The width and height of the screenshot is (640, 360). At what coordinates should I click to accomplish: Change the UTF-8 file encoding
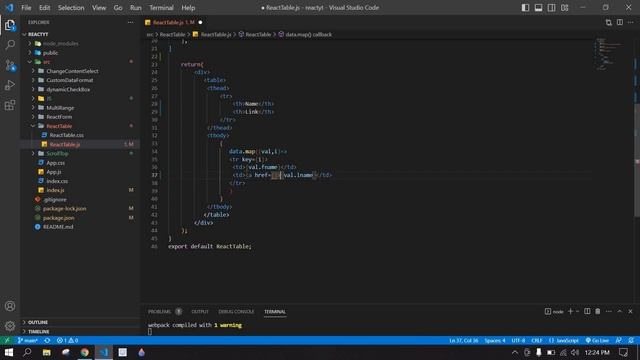[518, 340]
